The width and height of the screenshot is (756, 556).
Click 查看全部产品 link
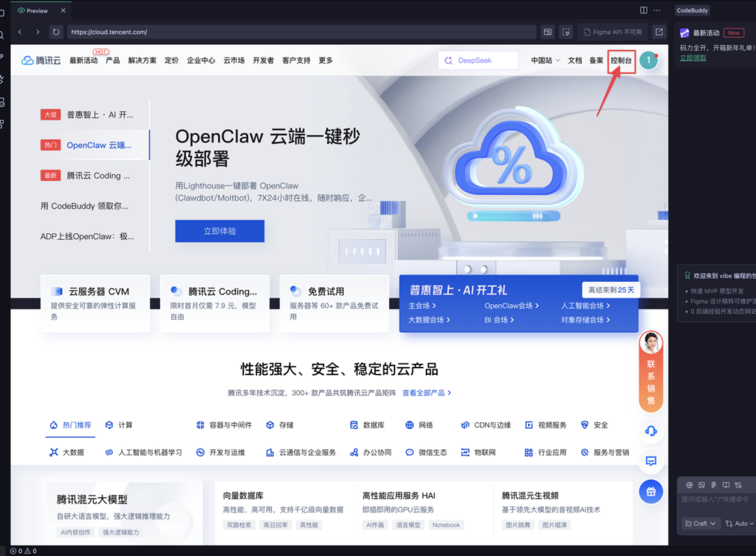[426, 393]
